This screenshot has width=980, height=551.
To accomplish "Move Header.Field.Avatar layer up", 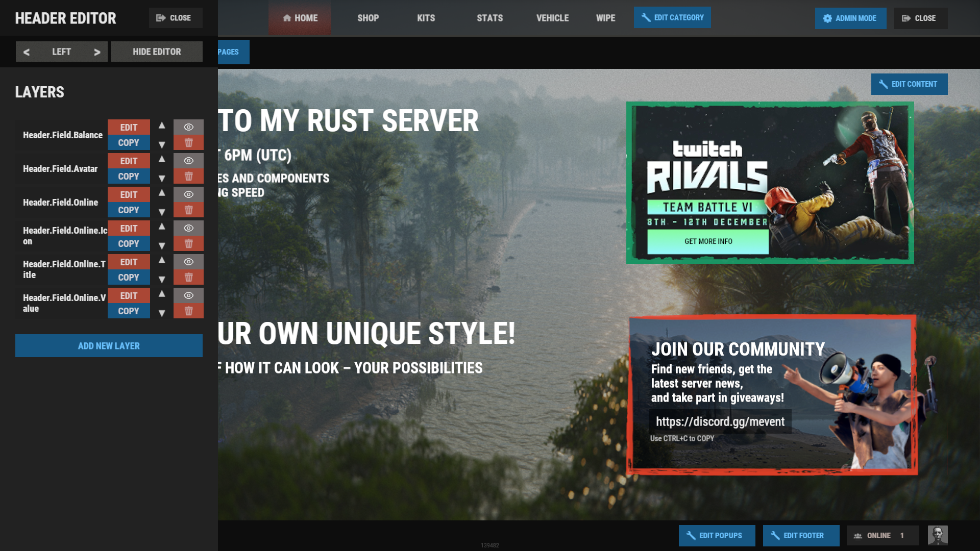I will [162, 159].
